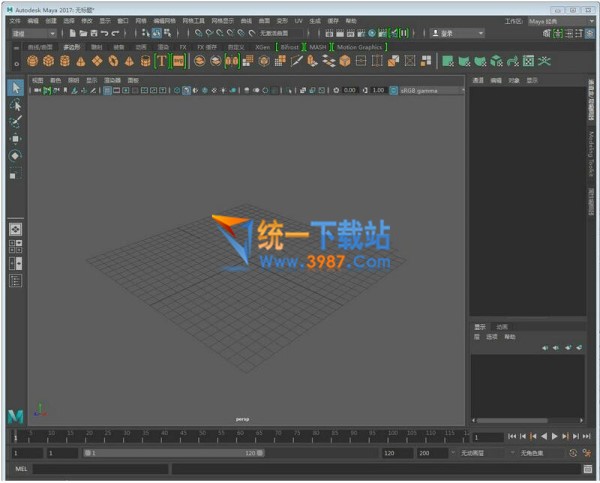Step back one key in playback controls
Image resolution: width=600 pixels, height=483 pixels.
(x=533, y=436)
